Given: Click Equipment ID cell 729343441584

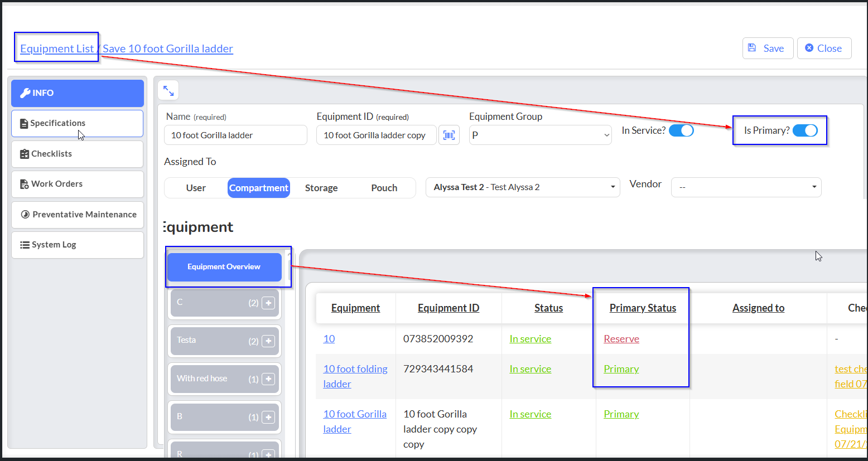Looking at the screenshot, I should tap(438, 369).
